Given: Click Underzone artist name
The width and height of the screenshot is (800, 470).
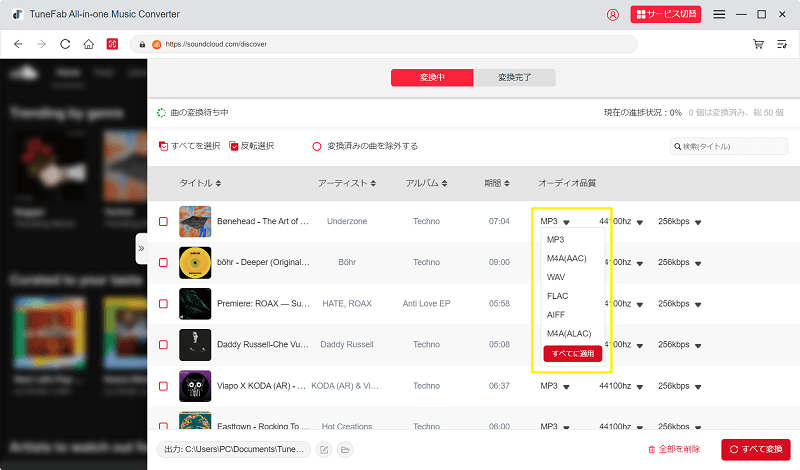Looking at the screenshot, I should pyautogui.click(x=347, y=221).
